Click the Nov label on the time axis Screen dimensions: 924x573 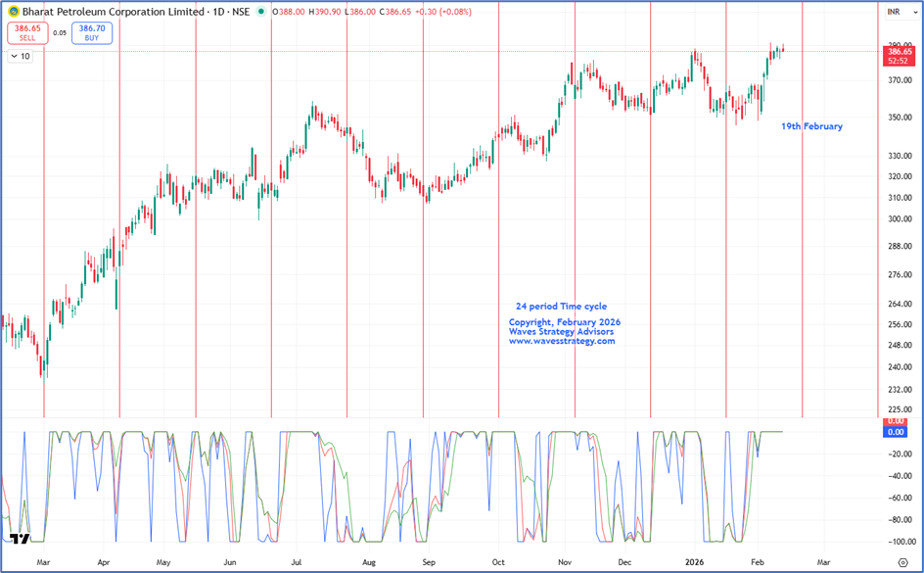[565, 562]
